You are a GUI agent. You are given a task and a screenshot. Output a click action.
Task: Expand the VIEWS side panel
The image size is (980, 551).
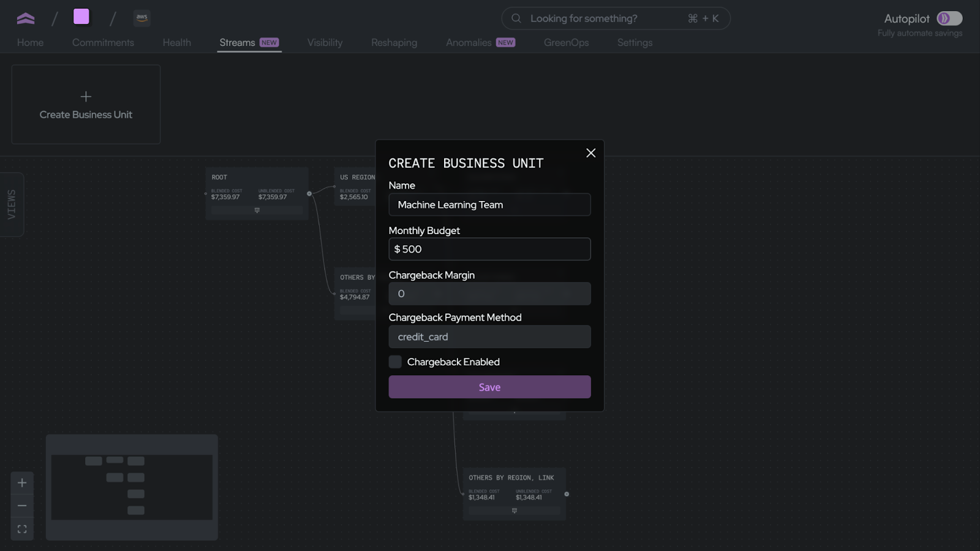(12, 204)
